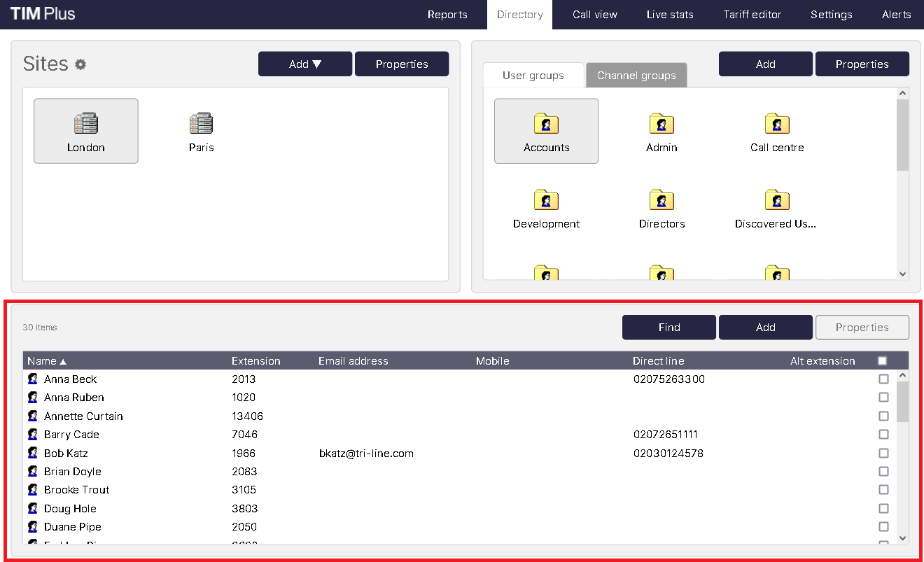Tick the checkbox for Anna Beck
This screenshot has height=562, width=924.
883,379
